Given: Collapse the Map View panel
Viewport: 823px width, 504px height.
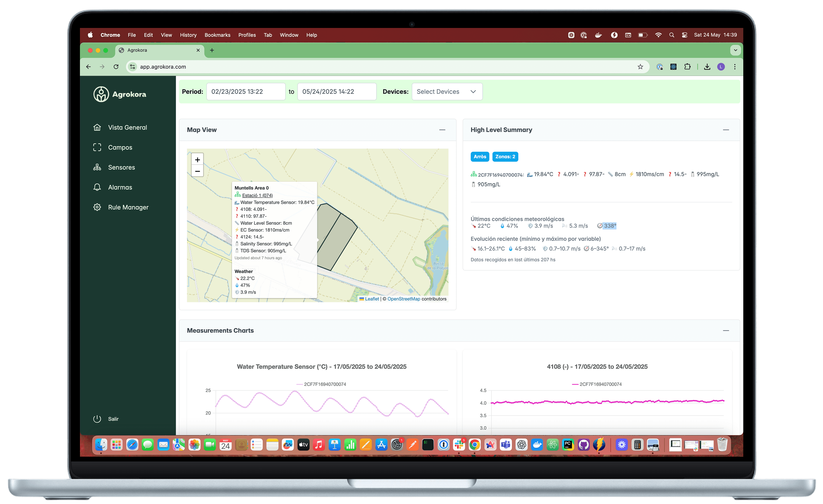Looking at the screenshot, I should tap(442, 130).
